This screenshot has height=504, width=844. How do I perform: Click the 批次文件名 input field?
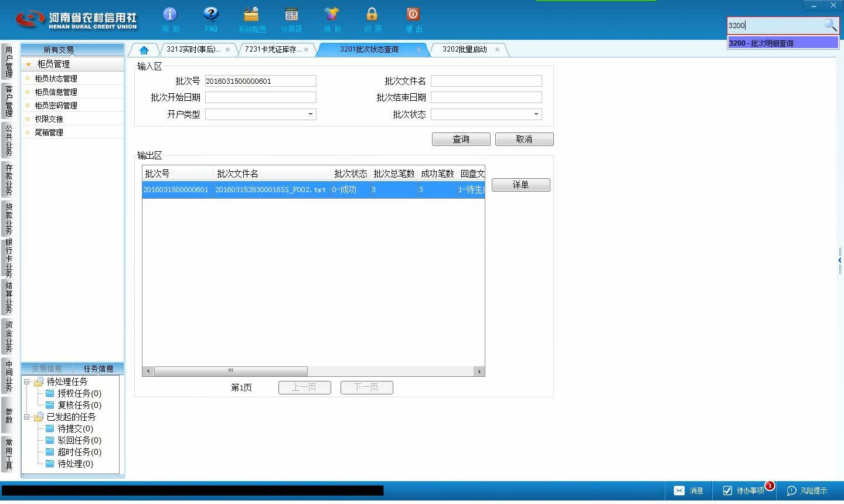[486, 81]
